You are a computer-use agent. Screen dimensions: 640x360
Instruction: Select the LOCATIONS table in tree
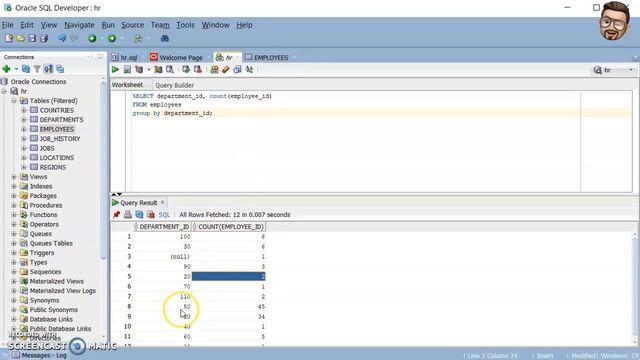click(x=57, y=158)
